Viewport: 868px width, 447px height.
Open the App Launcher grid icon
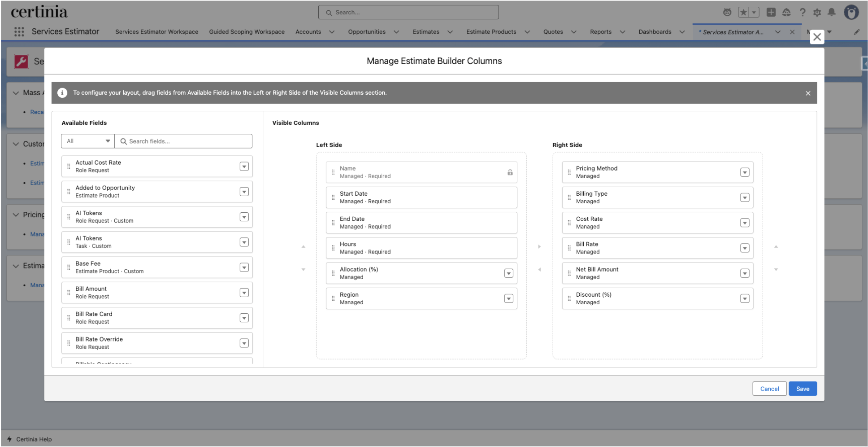(19, 31)
